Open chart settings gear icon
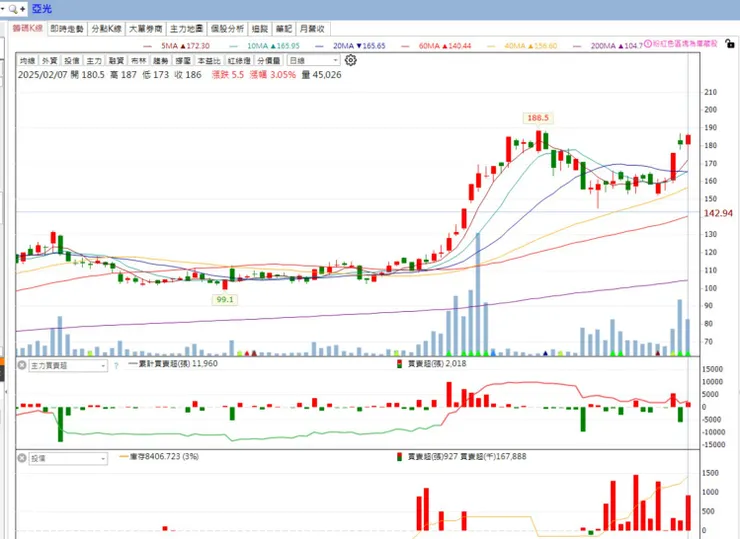This screenshot has height=539, width=740. click(x=351, y=60)
